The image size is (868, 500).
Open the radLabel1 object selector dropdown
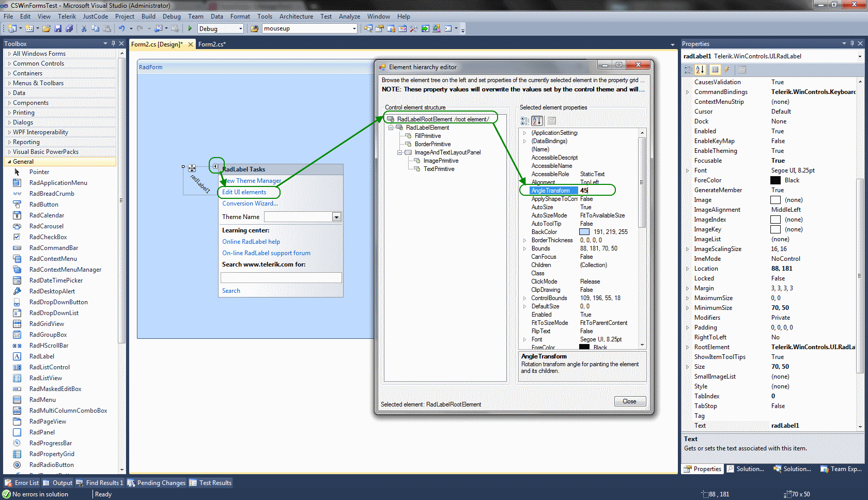(860, 56)
